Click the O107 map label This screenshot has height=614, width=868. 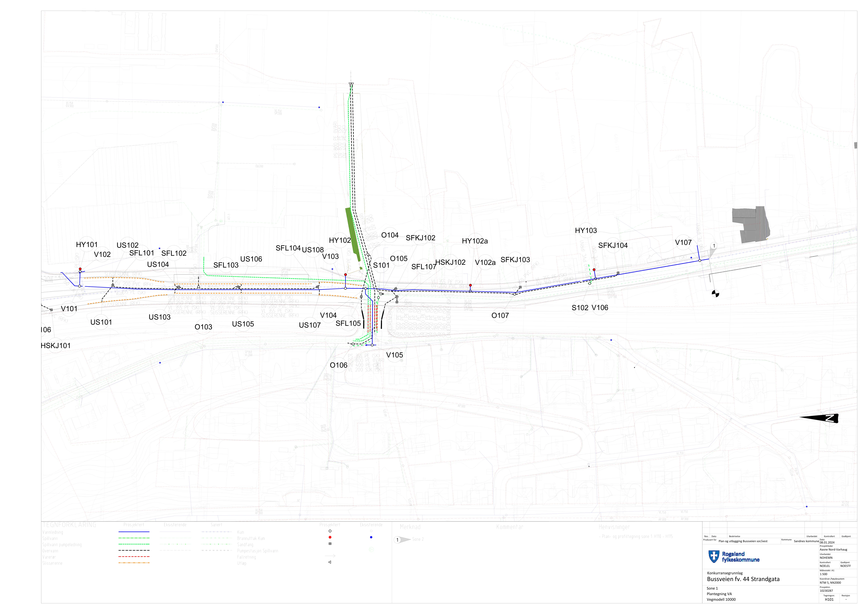(500, 315)
